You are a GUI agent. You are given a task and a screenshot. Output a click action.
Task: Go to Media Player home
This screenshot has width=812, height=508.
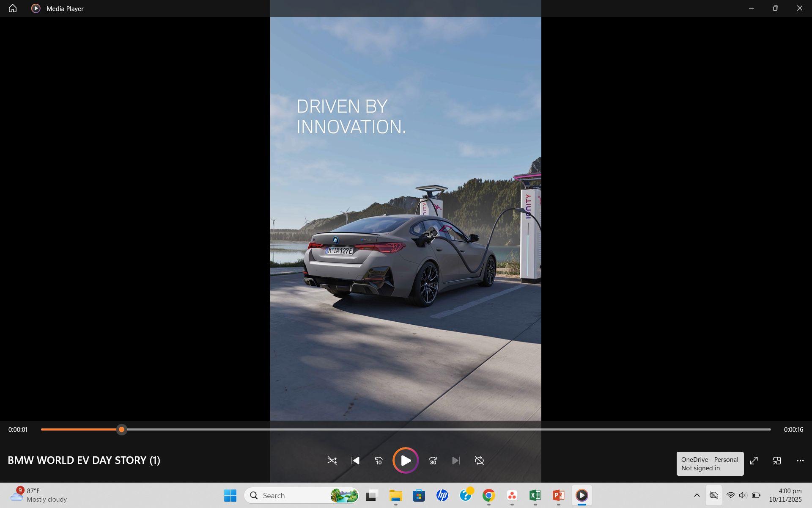pyautogui.click(x=13, y=8)
